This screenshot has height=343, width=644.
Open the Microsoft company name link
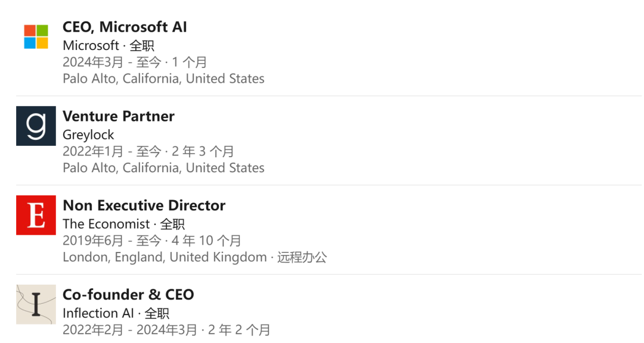coord(91,45)
